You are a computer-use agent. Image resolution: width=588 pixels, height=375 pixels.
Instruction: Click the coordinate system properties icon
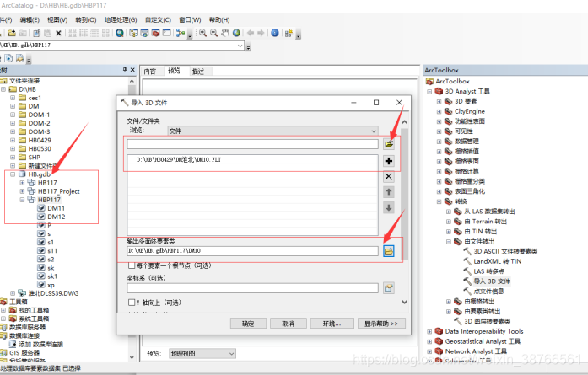[x=389, y=288]
